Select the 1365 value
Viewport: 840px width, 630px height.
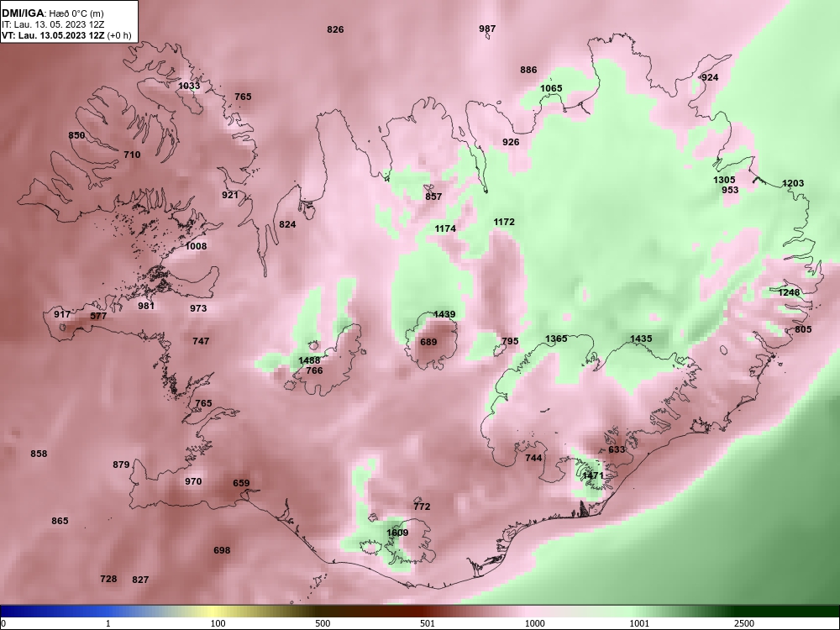click(556, 339)
